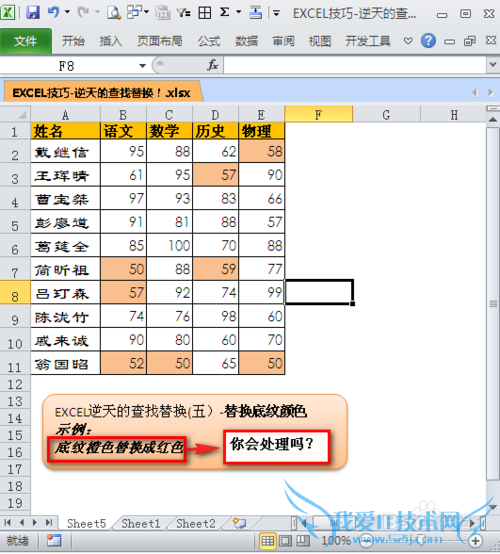
Task: Click the blue Help question mark icon
Action: pyautogui.click(x=428, y=41)
